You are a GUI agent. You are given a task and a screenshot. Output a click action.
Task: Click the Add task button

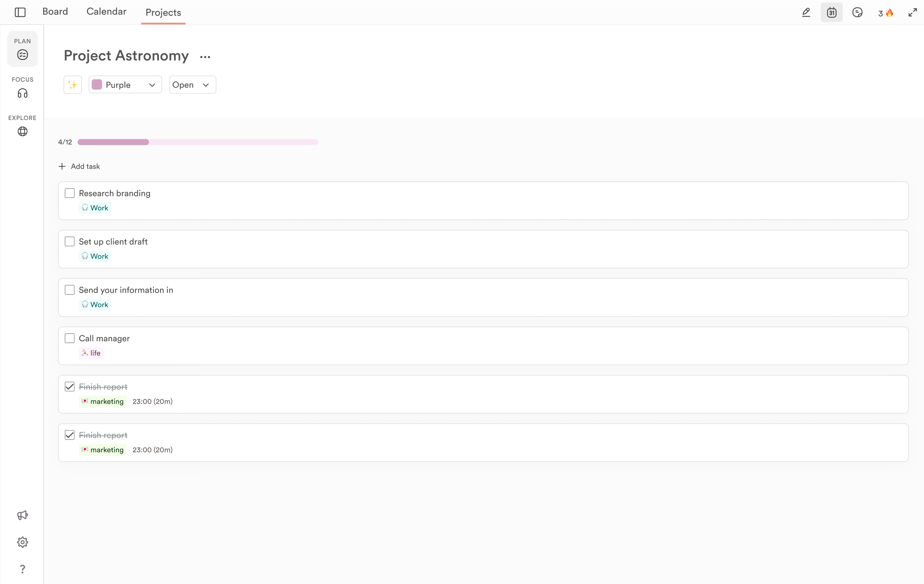(79, 166)
